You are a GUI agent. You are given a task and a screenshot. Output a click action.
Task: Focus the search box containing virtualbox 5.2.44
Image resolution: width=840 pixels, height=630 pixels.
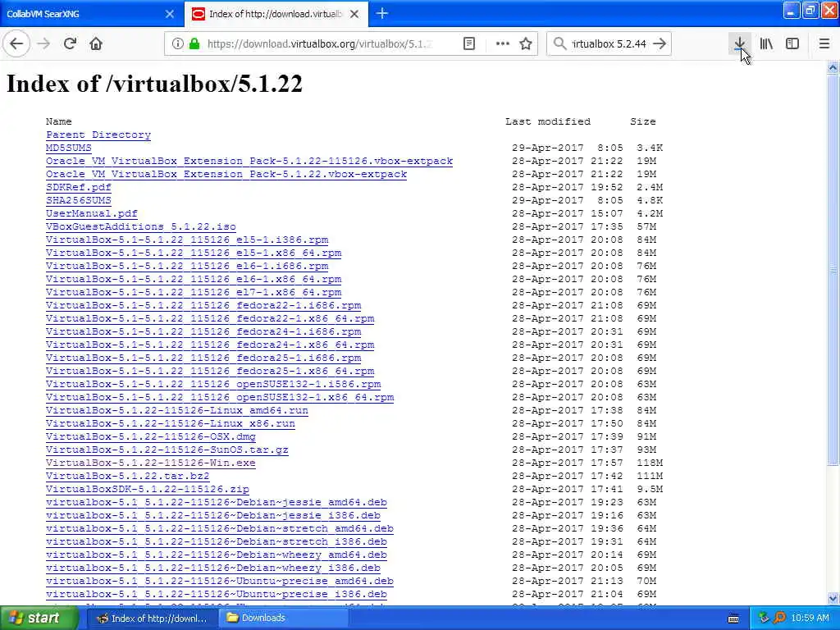(609, 44)
